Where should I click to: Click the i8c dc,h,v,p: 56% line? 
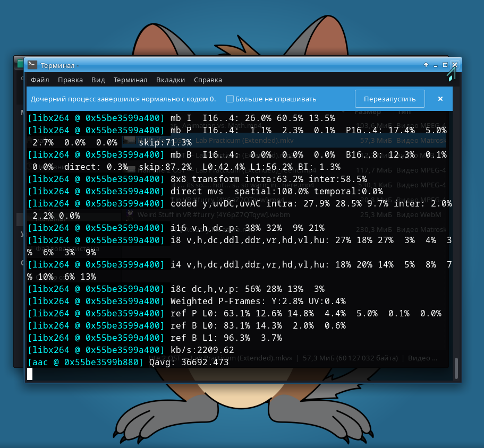click(x=248, y=289)
